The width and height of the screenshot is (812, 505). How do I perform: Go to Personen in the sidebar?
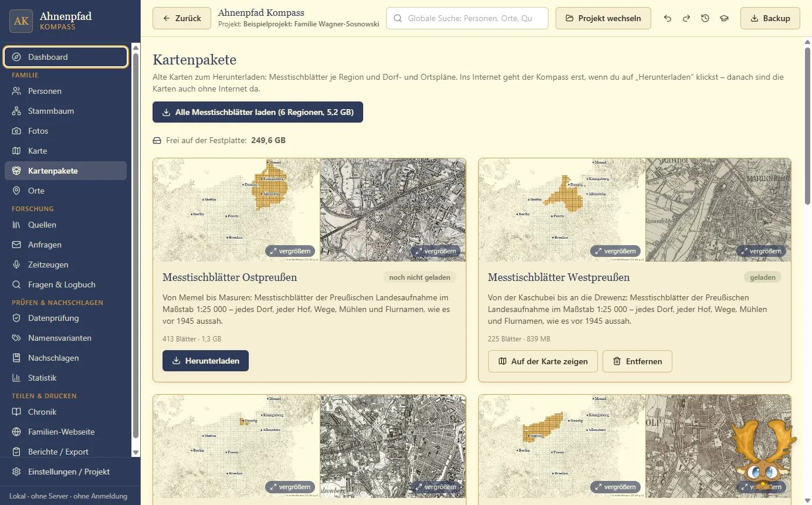pos(66,91)
